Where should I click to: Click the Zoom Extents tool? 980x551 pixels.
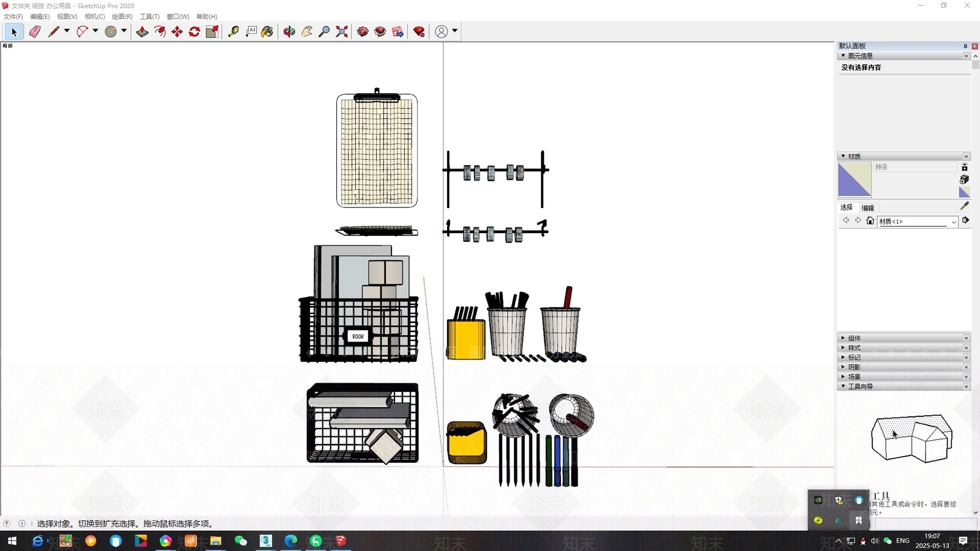pyautogui.click(x=342, y=31)
